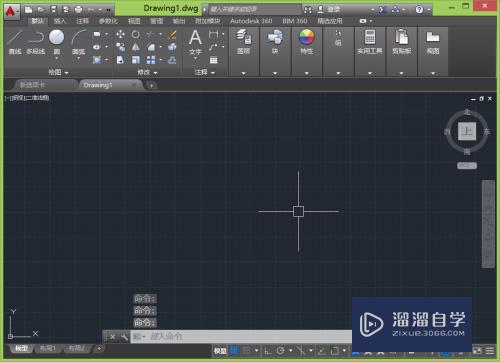Open the Properties (特性) color wheel panel
The height and width of the screenshot is (362, 500).
[x=307, y=42]
